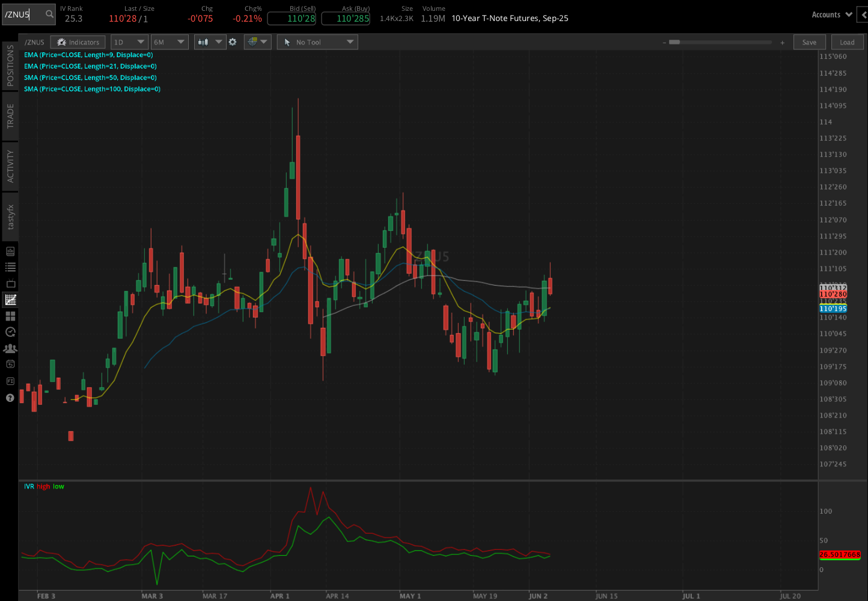Screen dimensions: 868x601
Task: Open the Indicators button
Action: coord(78,42)
